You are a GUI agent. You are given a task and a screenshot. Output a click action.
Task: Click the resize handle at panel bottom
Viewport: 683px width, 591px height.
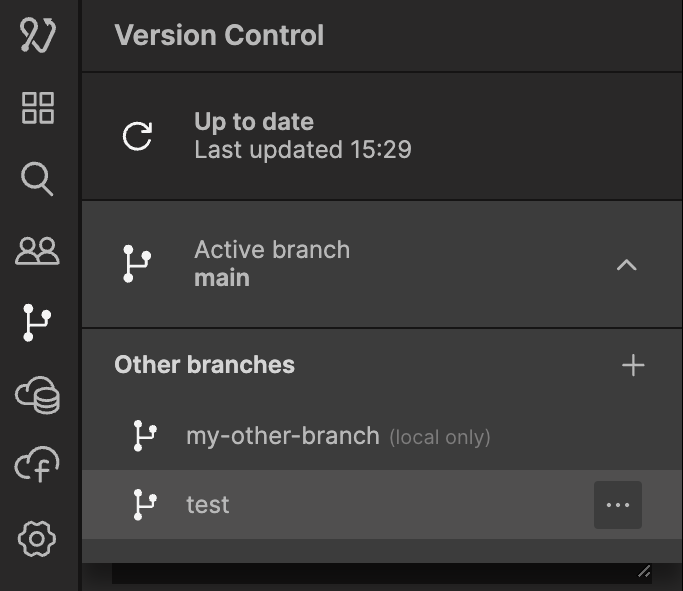click(643, 572)
